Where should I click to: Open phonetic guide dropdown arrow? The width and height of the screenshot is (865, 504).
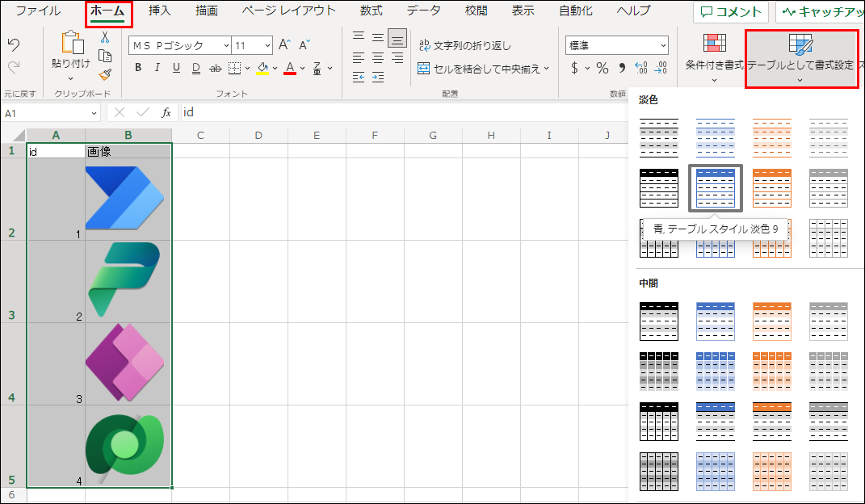(x=330, y=69)
